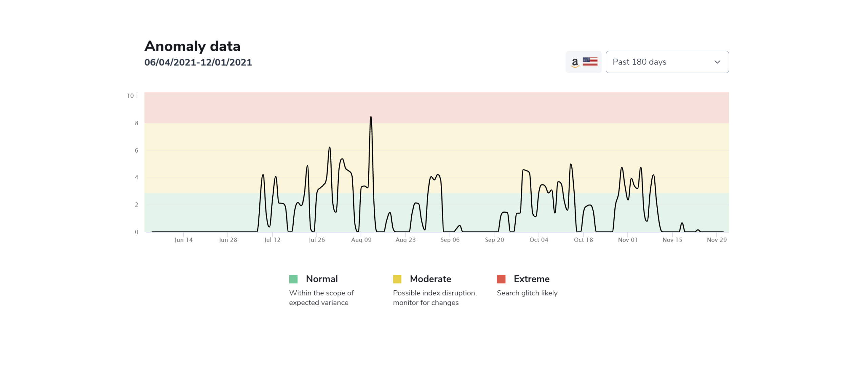Open the Past 180 days dropdown
Viewport: 868px width, 370px height.
coord(667,62)
